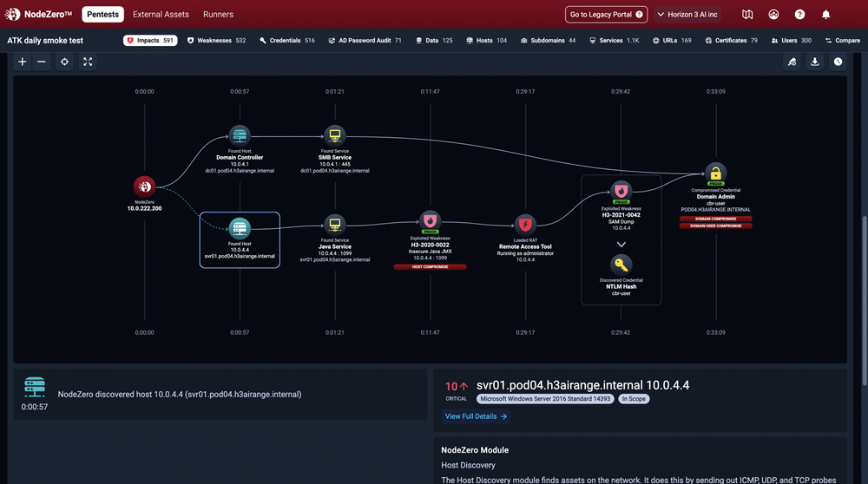The height and width of the screenshot is (484, 868).
Task: Open the timeline clock icon
Action: (838, 62)
